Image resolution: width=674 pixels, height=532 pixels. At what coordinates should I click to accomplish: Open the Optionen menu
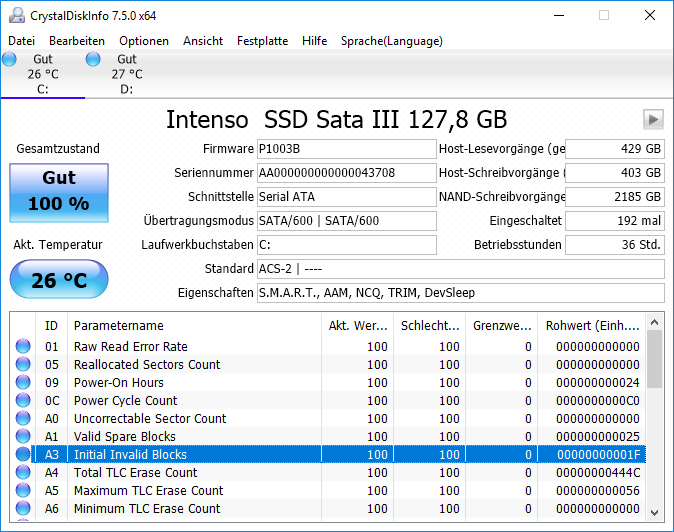tap(144, 41)
